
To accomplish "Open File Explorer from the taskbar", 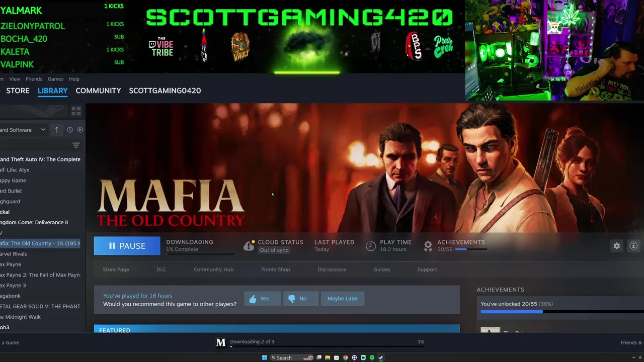I will (x=328, y=357).
